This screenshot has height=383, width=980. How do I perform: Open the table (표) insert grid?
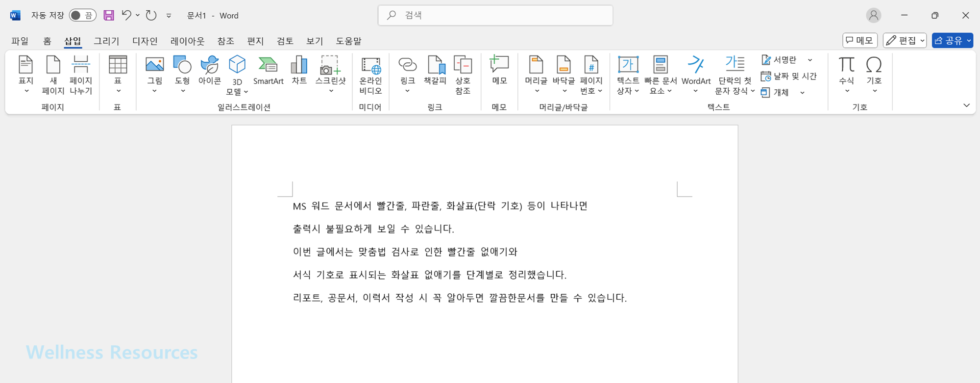(x=118, y=75)
